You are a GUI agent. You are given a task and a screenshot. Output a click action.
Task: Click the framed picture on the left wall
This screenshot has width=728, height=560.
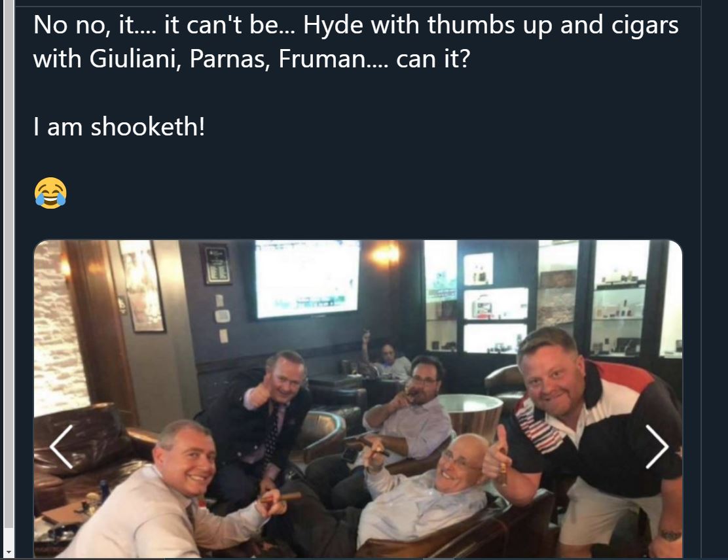tap(143, 285)
